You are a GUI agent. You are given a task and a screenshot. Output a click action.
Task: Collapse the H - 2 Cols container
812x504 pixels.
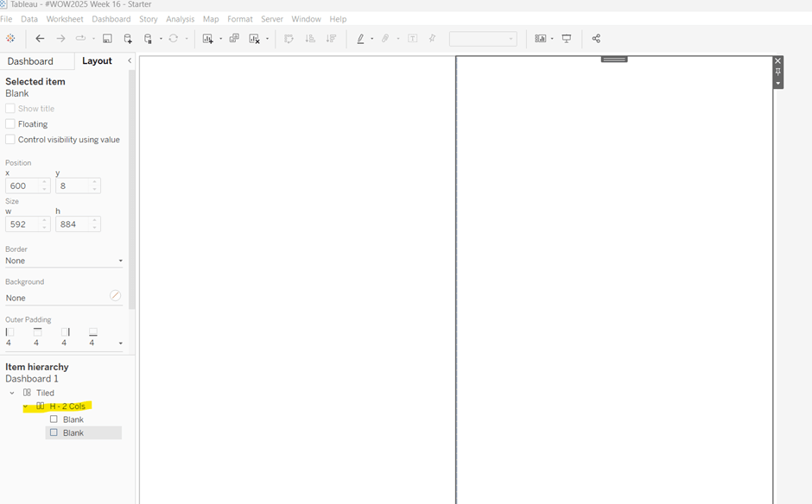pos(26,406)
